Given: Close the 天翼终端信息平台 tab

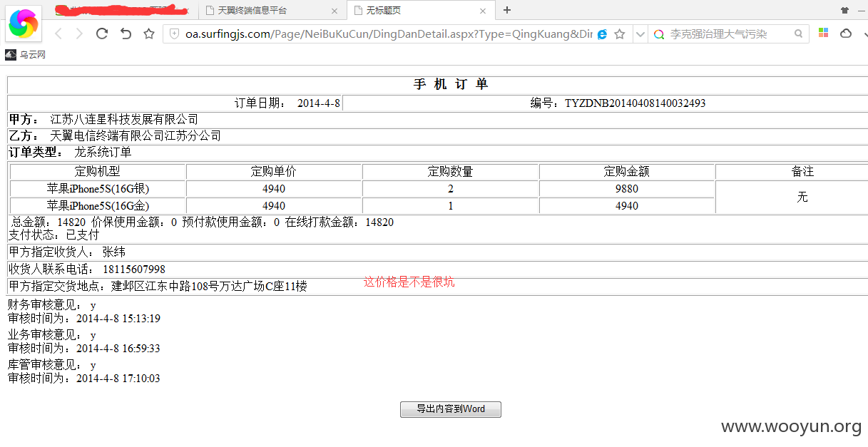Looking at the screenshot, I should point(335,11).
